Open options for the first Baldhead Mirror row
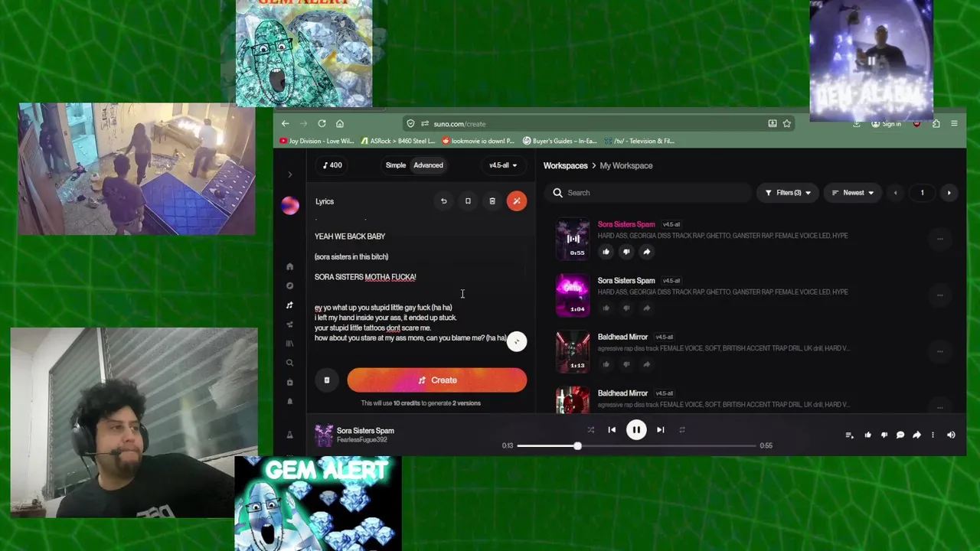 (939, 351)
